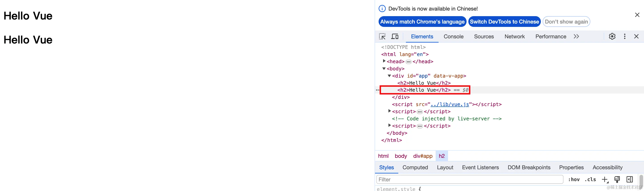Click the second Hello Vue heading on the page
Screen dimensions: 644x191
28,40
